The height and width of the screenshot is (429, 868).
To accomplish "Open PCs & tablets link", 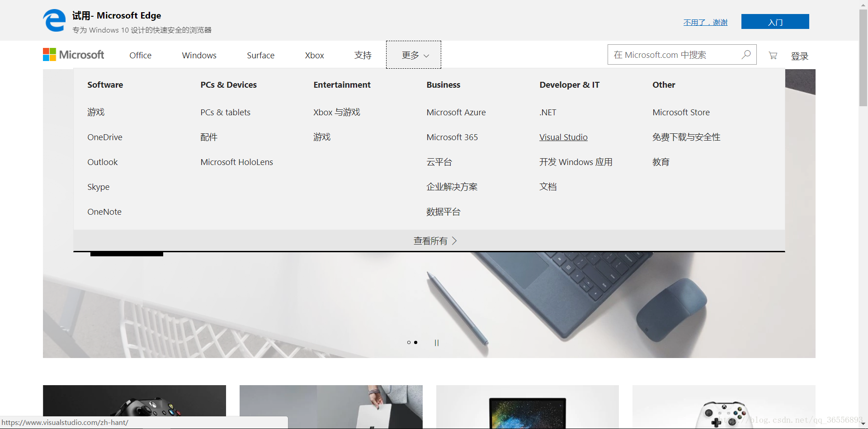I will pyautogui.click(x=226, y=112).
